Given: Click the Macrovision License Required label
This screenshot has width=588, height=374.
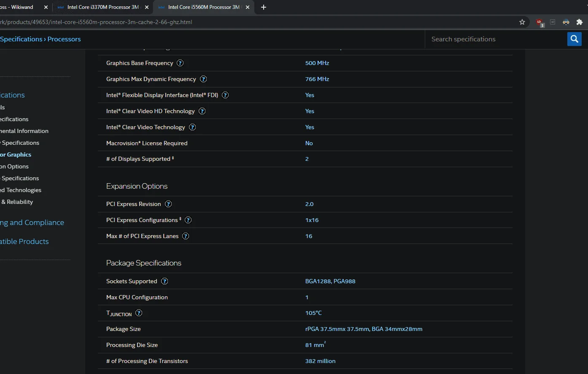Looking at the screenshot, I should tap(147, 143).
